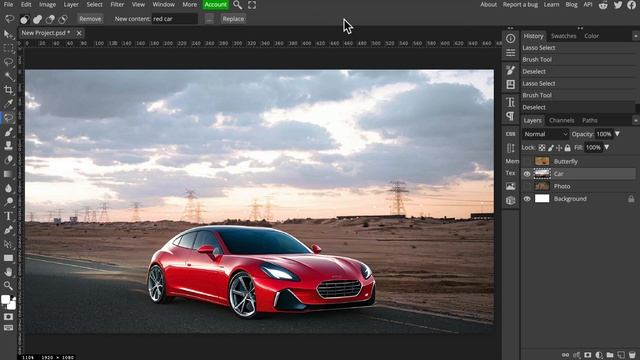Viewport: 640px width, 360px height.
Task: Add a layer mask from bottom bar
Action: [x=587, y=355]
